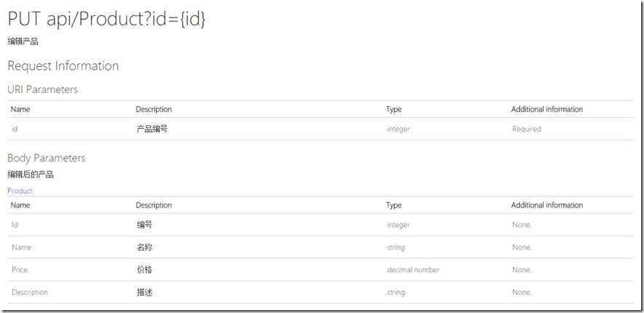Click the decimal number type cell
Image resolution: width=644 pixels, height=313 pixels.
(x=413, y=270)
